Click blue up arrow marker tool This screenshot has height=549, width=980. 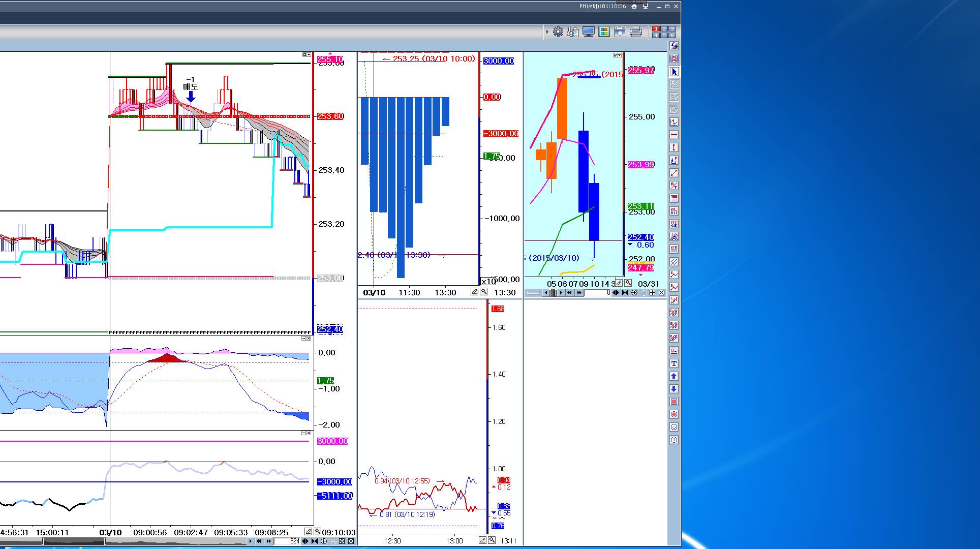[x=674, y=376]
